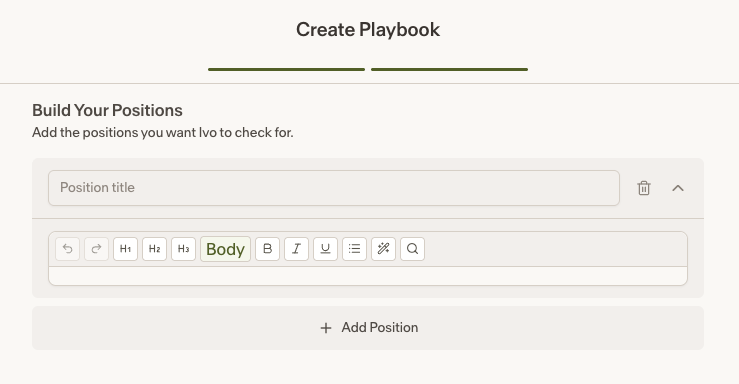Image resolution: width=739 pixels, height=384 pixels.
Task: Click the undo arrow in editor toolbar
Action: [x=67, y=249]
